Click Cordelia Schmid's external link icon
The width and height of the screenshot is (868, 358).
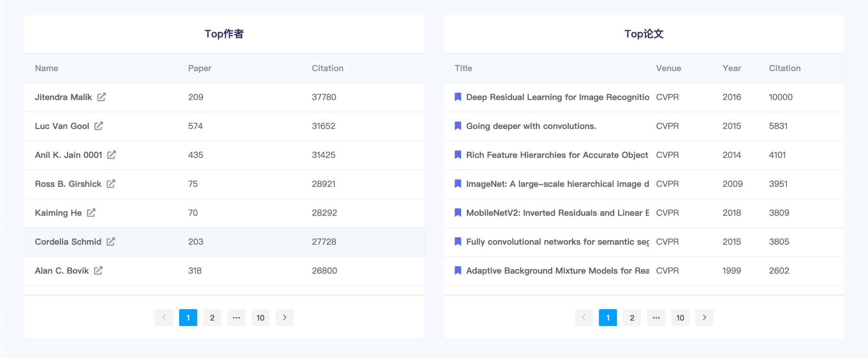coord(111,241)
